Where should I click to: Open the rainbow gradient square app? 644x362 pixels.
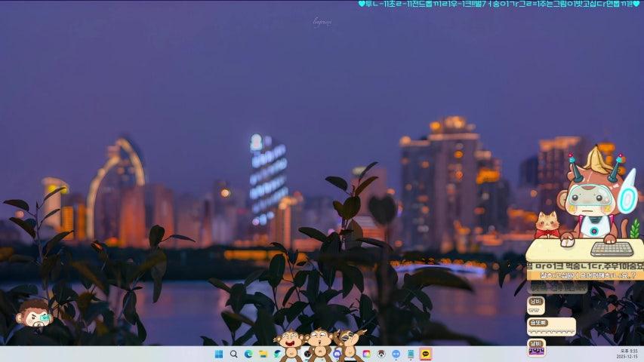click(366, 354)
